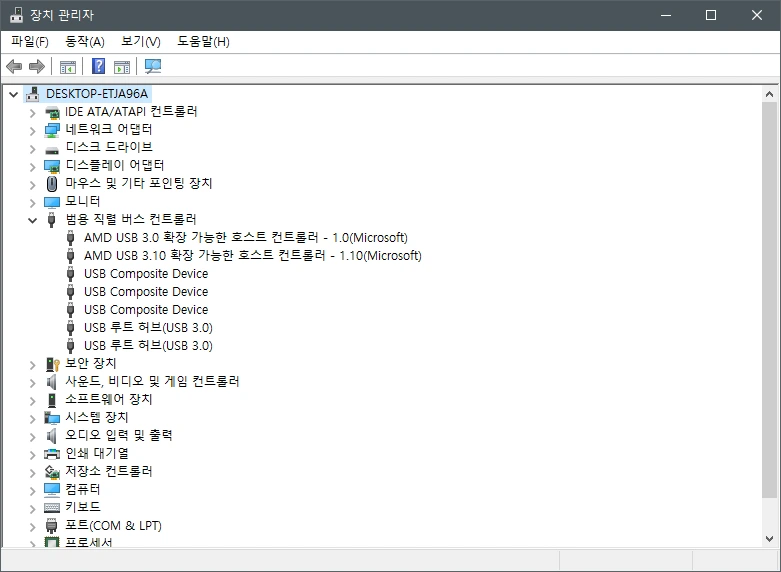This screenshot has height=572, width=781.
Task: Click the 저장소 컨트롤러 icon
Action: pyautogui.click(x=52, y=471)
